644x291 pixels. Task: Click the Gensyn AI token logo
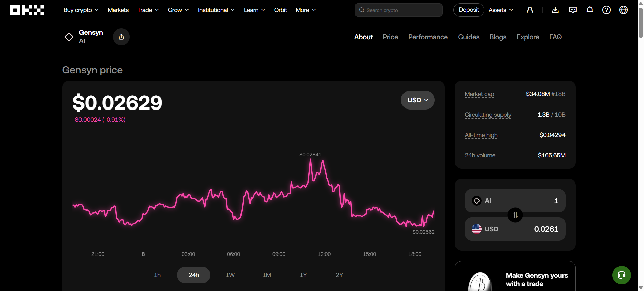click(69, 37)
